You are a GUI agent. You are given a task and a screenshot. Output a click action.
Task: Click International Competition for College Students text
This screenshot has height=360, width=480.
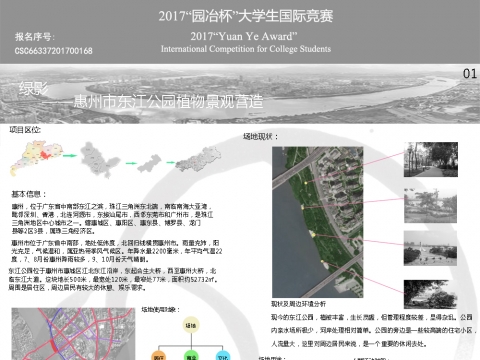[x=246, y=49]
